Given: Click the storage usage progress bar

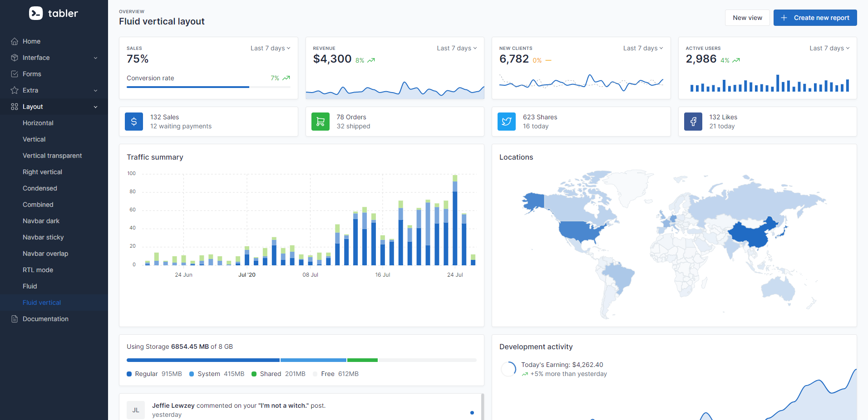Looking at the screenshot, I should point(301,360).
